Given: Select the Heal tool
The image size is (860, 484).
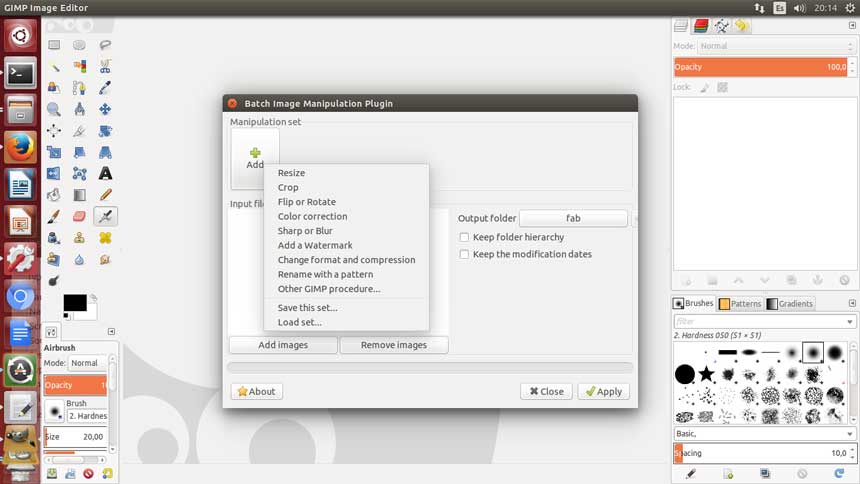Looking at the screenshot, I should point(105,238).
